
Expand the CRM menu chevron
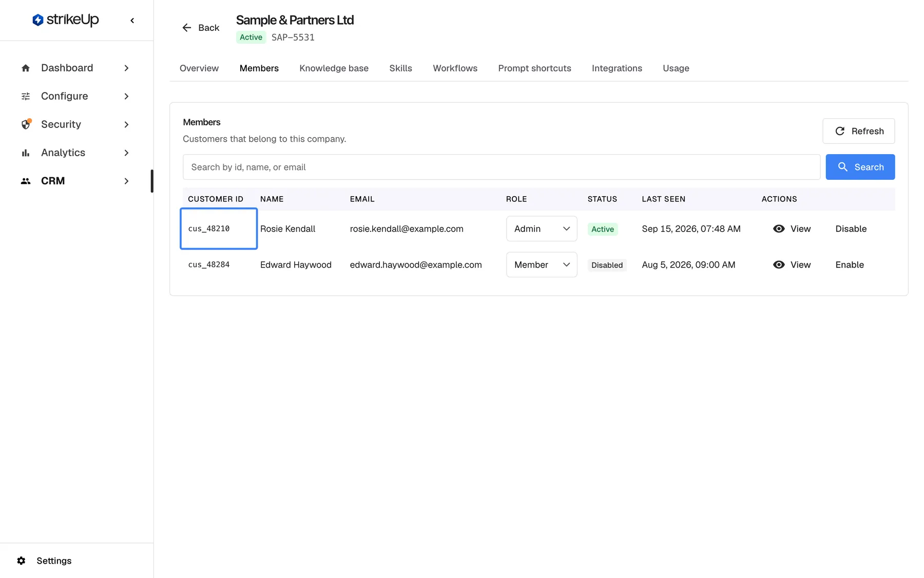click(126, 181)
